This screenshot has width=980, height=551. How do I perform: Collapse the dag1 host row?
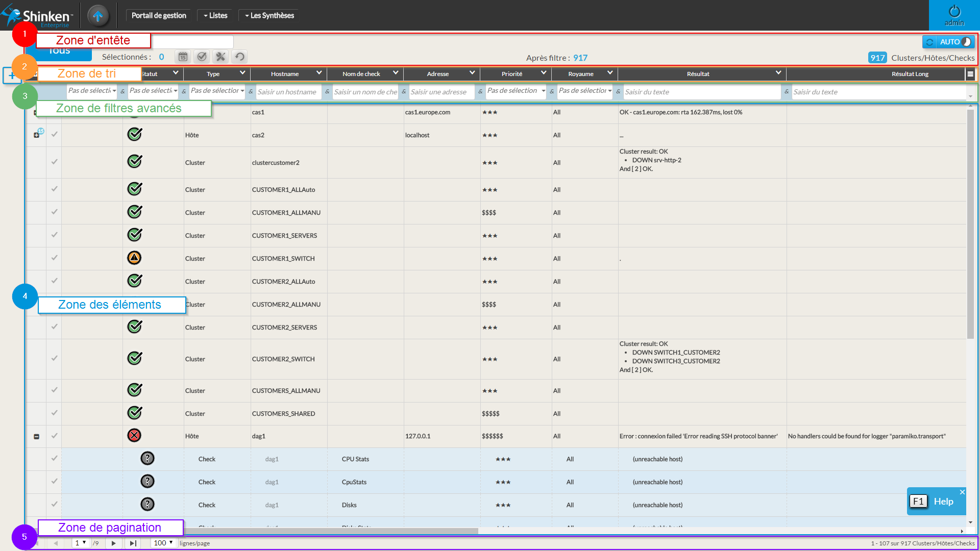(x=36, y=437)
